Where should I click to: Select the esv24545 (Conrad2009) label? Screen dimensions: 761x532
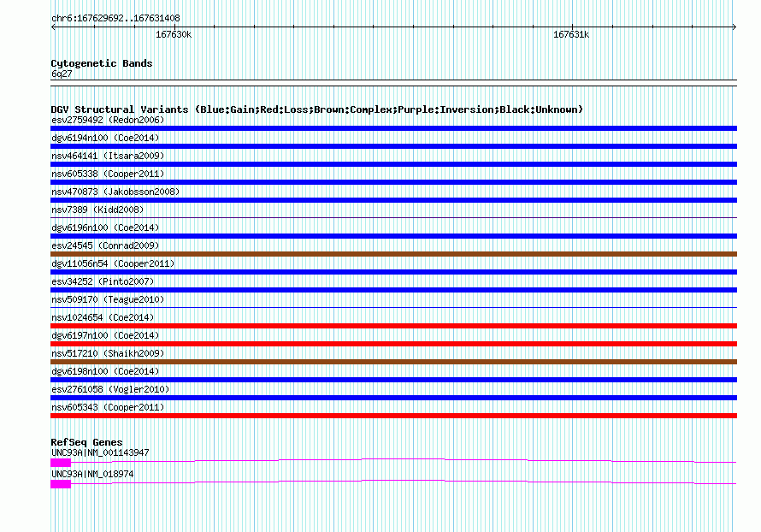[x=105, y=245]
